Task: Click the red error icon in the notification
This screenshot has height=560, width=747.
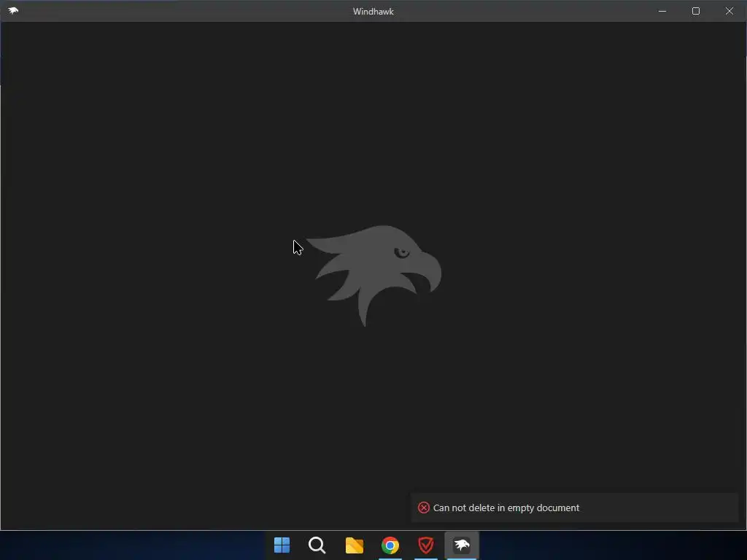Action: (x=424, y=507)
